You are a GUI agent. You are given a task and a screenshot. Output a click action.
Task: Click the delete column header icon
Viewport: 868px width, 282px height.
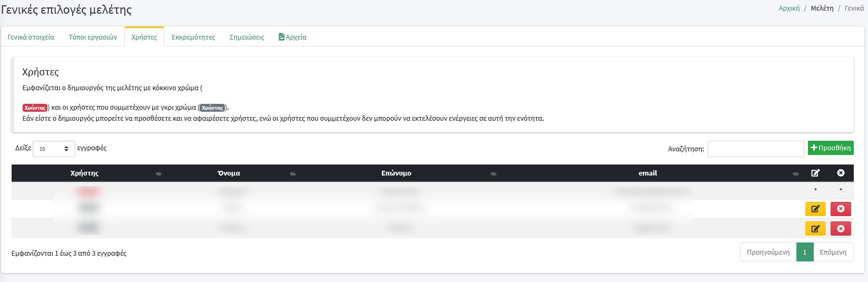pyautogui.click(x=841, y=173)
